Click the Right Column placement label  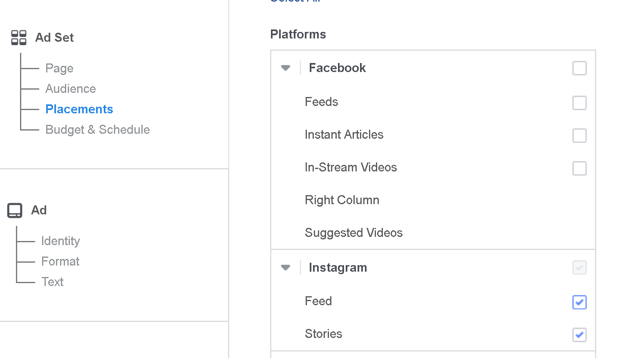click(x=342, y=200)
